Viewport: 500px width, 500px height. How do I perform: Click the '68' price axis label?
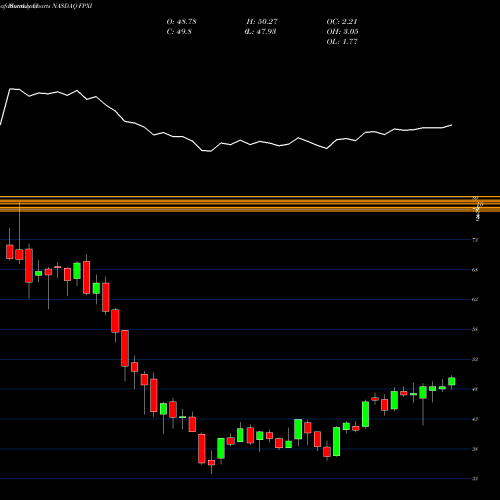pos(475,270)
